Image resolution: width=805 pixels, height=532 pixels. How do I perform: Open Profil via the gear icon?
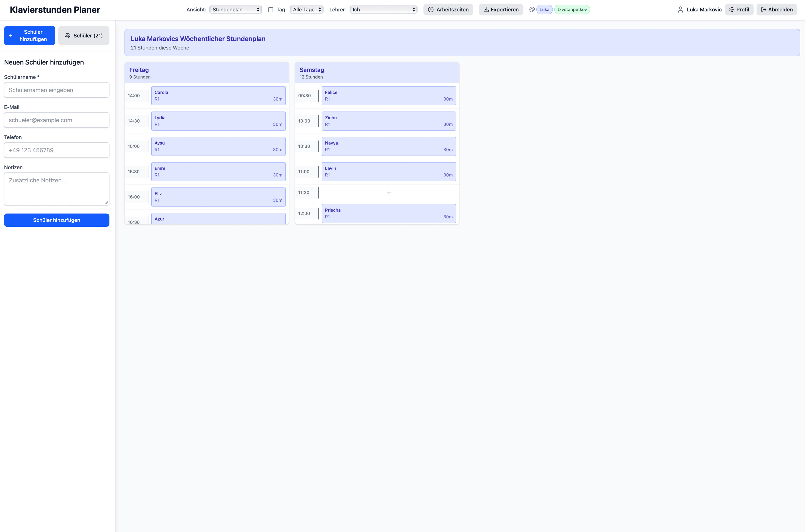pos(732,9)
